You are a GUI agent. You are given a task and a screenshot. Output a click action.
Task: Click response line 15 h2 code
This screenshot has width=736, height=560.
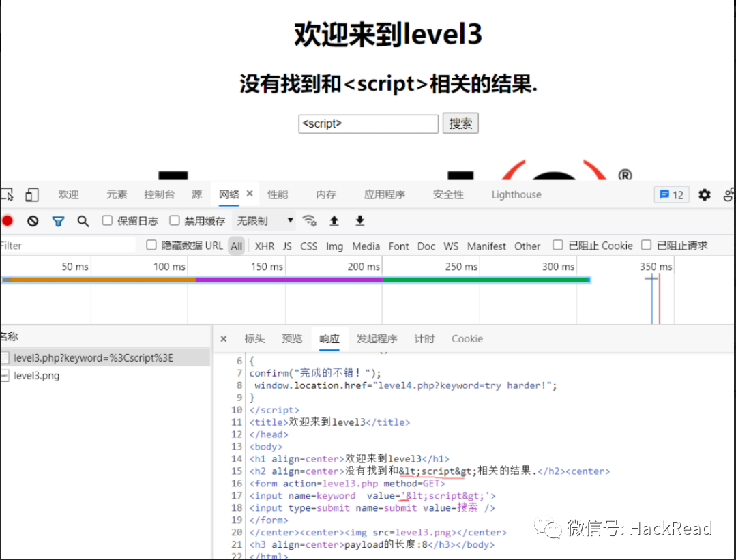click(430, 471)
